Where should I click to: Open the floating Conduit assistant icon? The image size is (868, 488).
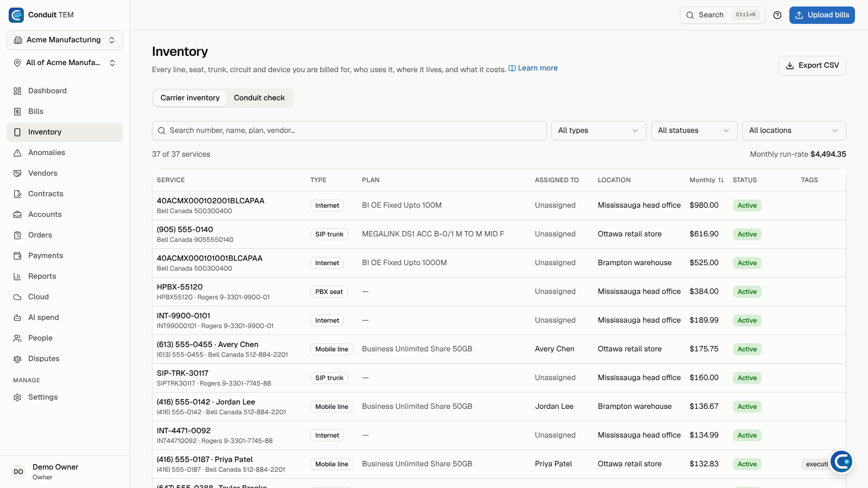point(841,462)
